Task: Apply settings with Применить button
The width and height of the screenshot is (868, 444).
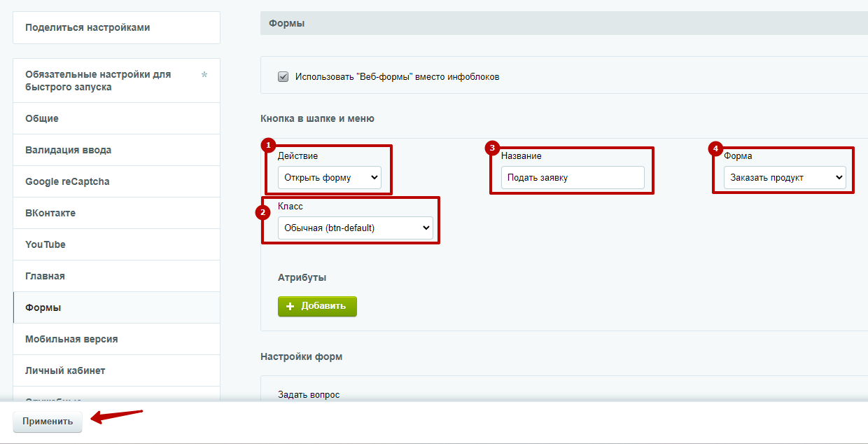Action: [48, 422]
